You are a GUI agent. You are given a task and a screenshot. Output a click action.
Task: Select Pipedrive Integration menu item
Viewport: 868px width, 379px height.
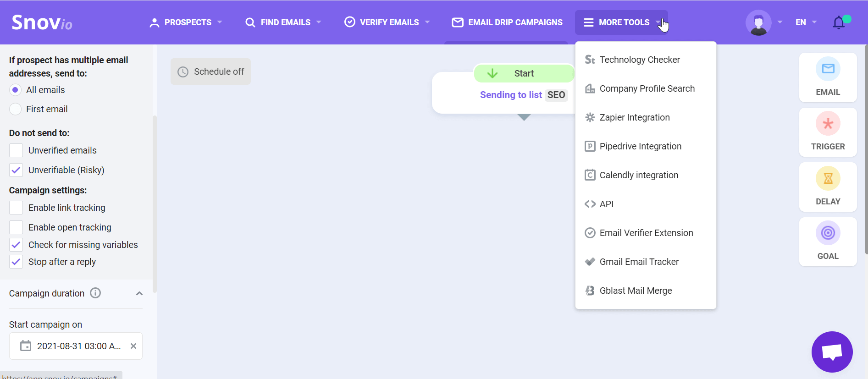(646, 146)
